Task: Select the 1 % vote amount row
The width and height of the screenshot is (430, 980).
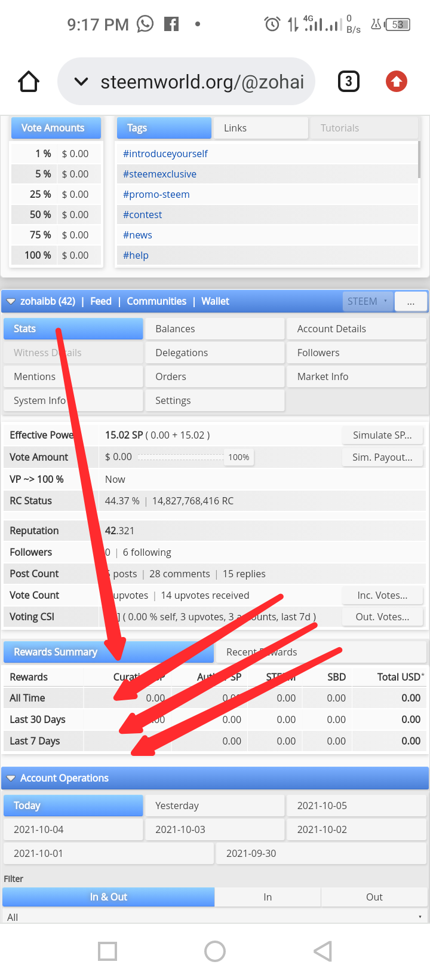Action: pos(56,154)
